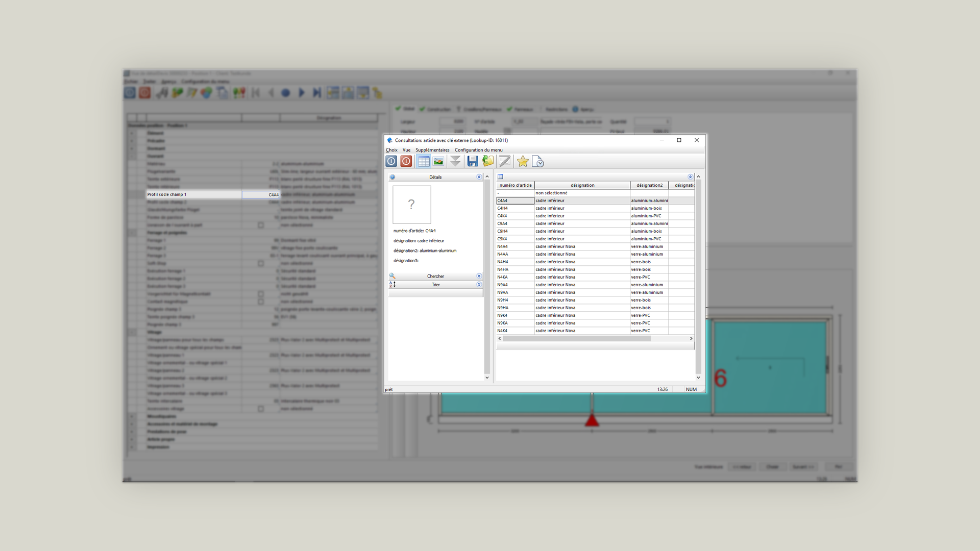
Task: Collapse the table panel with the chevron
Action: 691,177
